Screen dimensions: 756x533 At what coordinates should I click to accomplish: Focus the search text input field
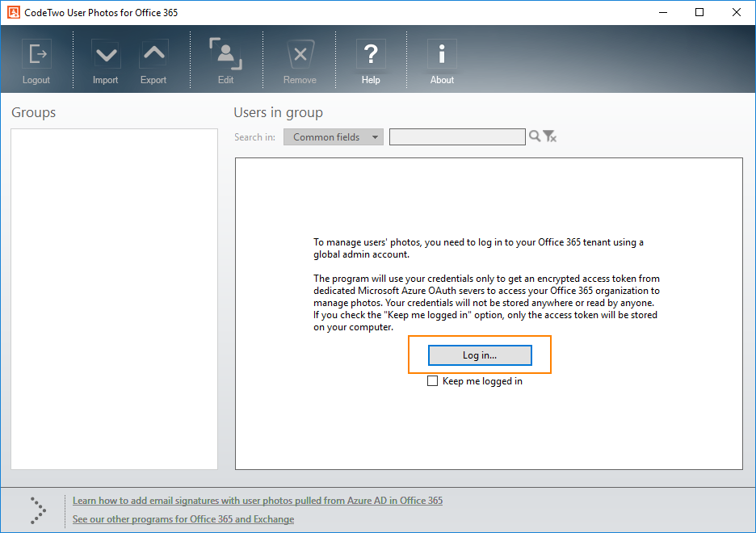(457, 136)
